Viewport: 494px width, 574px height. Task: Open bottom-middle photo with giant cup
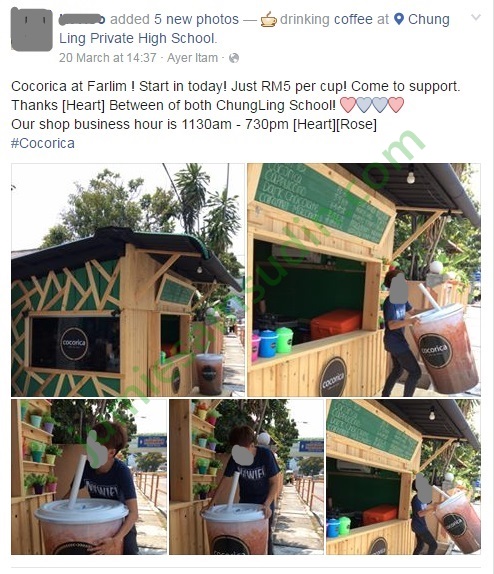click(x=246, y=477)
